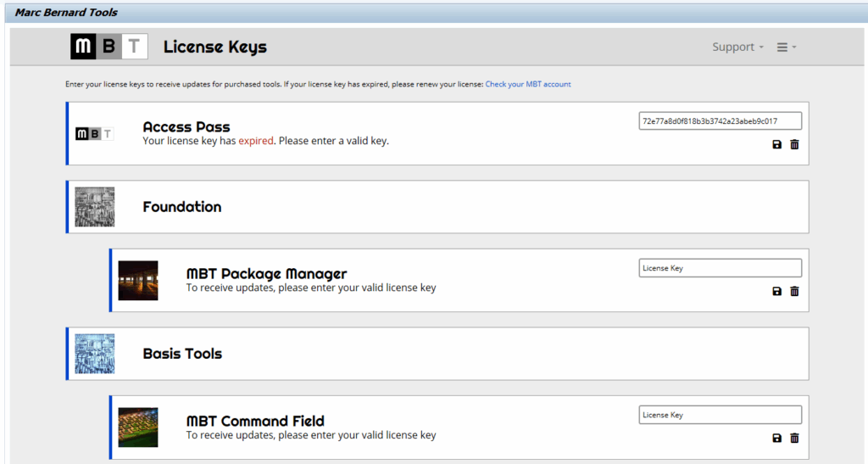Delete the Access Pass license key
The width and height of the screenshot is (868, 464).
point(794,145)
